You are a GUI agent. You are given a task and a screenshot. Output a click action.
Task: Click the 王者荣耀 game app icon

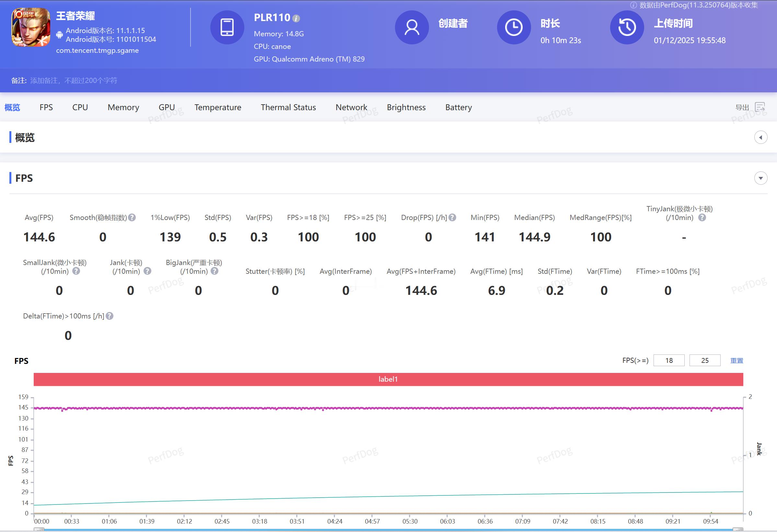pos(31,27)
